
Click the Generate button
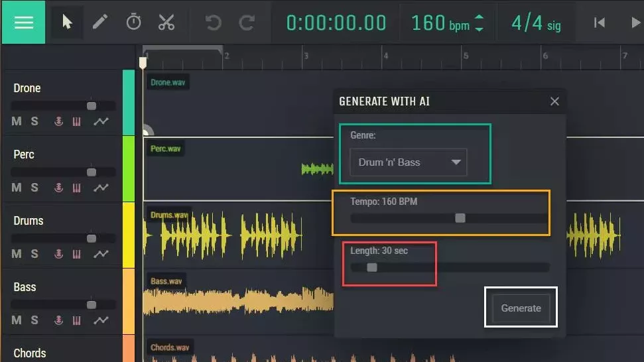pos(521,308)
